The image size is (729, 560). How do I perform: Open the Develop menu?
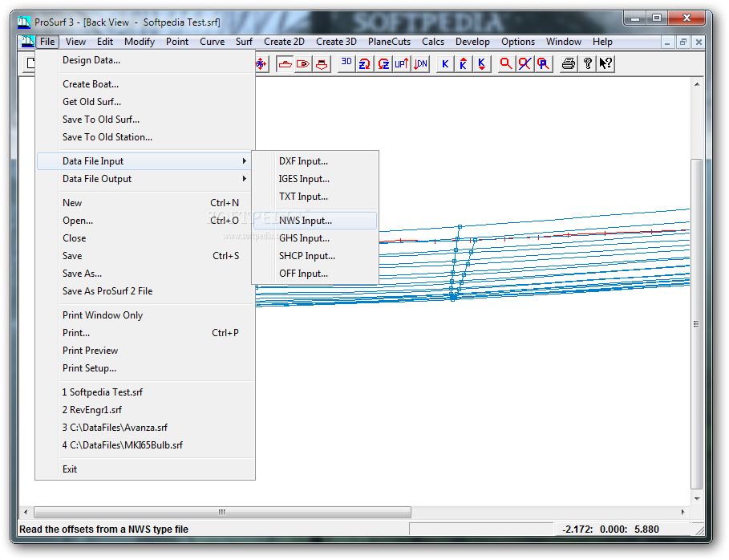pos(472,42)
